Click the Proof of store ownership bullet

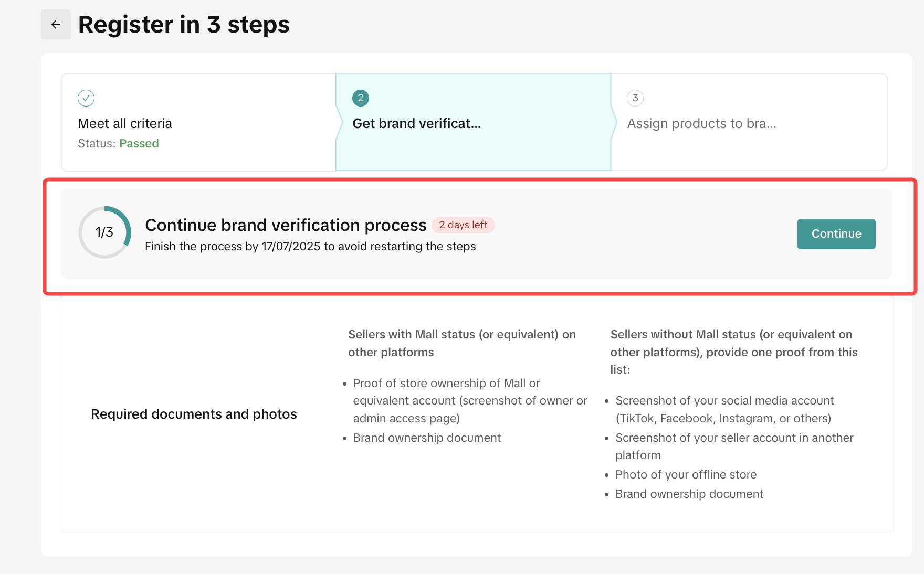pos(470,401)
